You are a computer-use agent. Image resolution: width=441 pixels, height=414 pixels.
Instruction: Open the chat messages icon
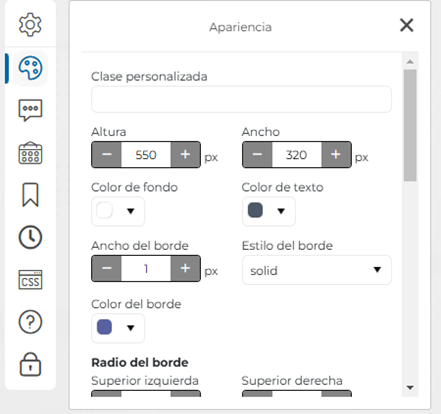30,110
